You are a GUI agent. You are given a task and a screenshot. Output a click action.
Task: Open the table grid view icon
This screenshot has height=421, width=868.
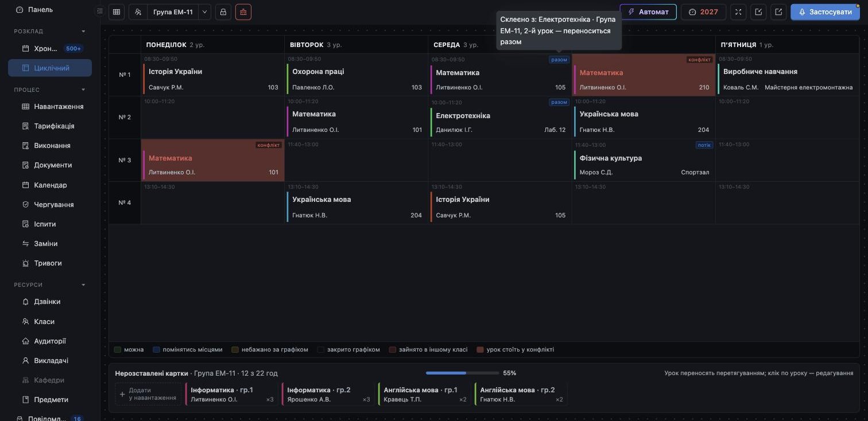coord(117,12)
